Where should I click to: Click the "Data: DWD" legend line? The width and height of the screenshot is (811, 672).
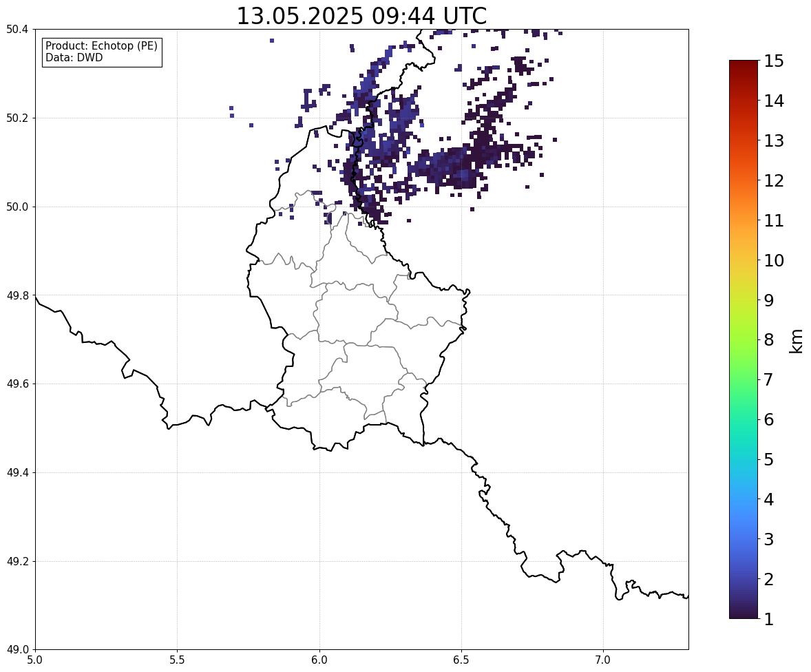coord(74,57)
